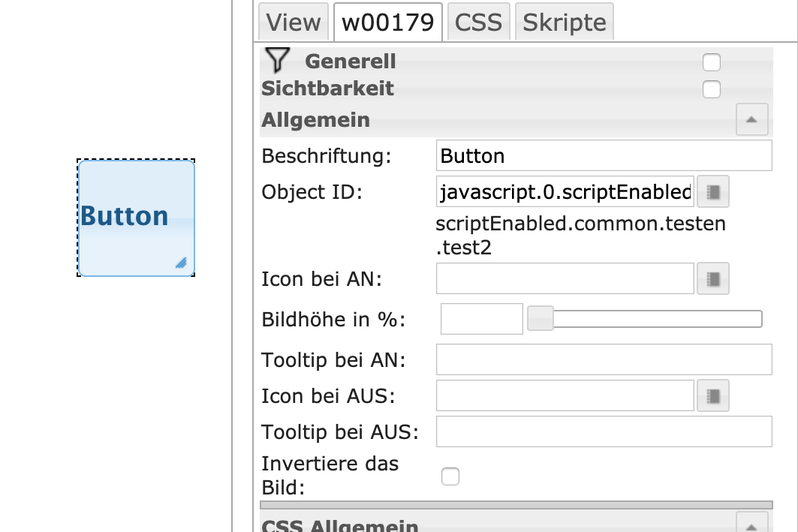This screenshot has width=798, height=532.
Task: Select the Button widget in the view
Action: coord(136,218)
